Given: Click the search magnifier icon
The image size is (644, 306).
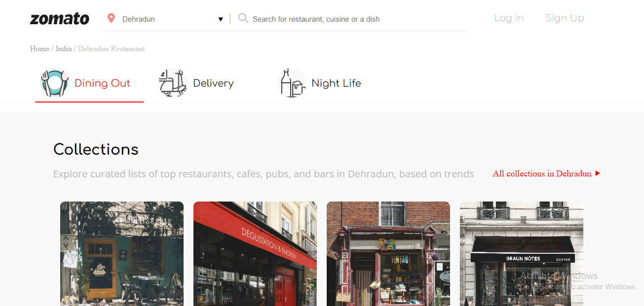Looking at the screenshot, I should pyautogui.click(x=243, y=18).
